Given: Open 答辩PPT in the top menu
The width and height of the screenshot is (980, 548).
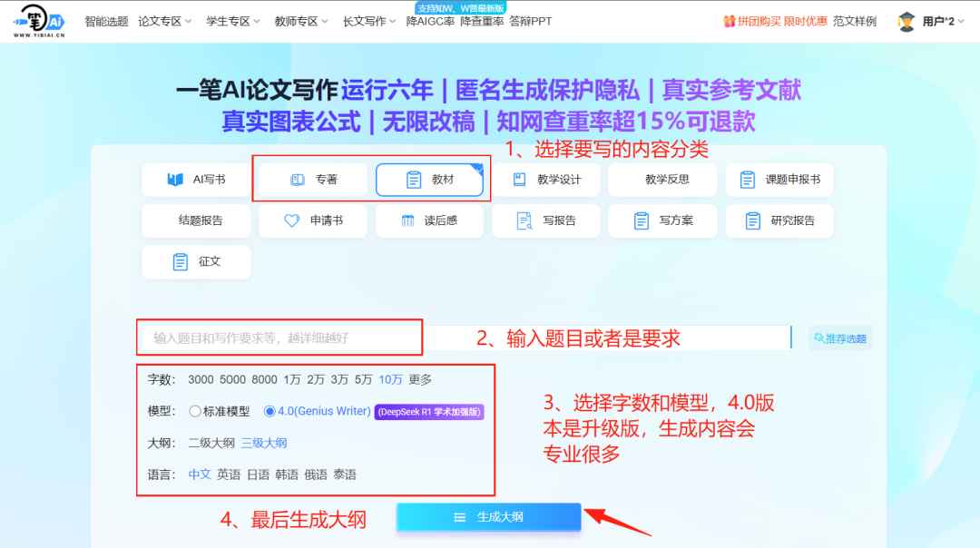Looking at the screenshot, I should coord(531,21).
